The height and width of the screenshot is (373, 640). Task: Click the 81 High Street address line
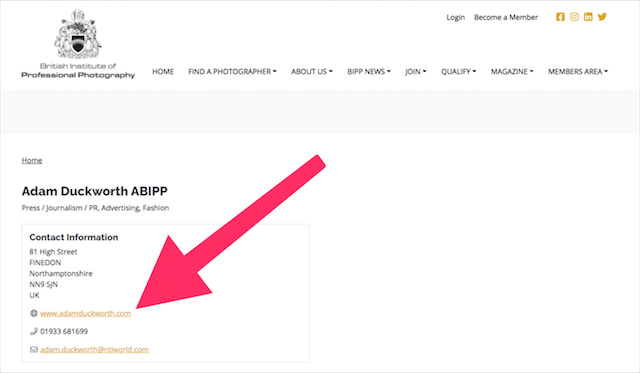tap(53, 252)
